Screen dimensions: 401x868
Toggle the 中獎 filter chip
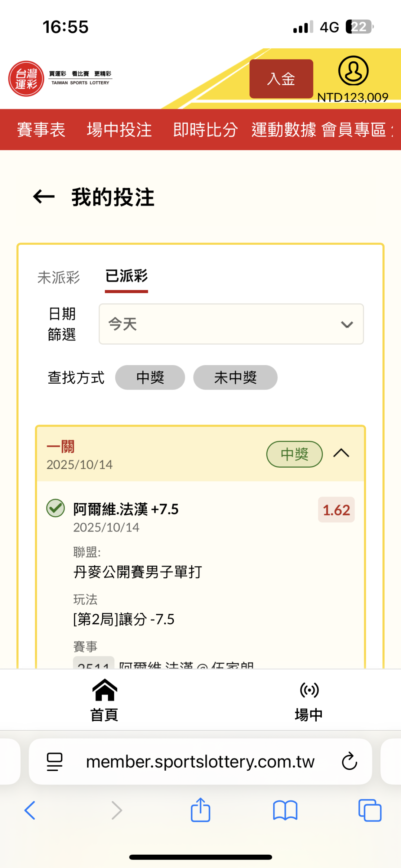150,377
